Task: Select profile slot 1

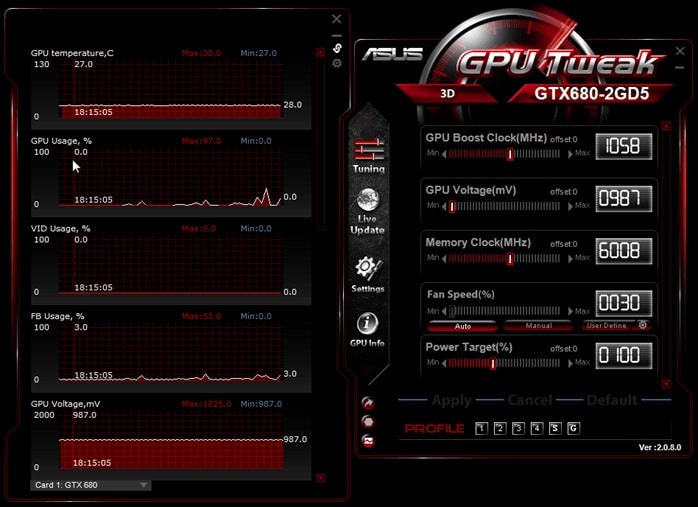Action: (481, 428)
